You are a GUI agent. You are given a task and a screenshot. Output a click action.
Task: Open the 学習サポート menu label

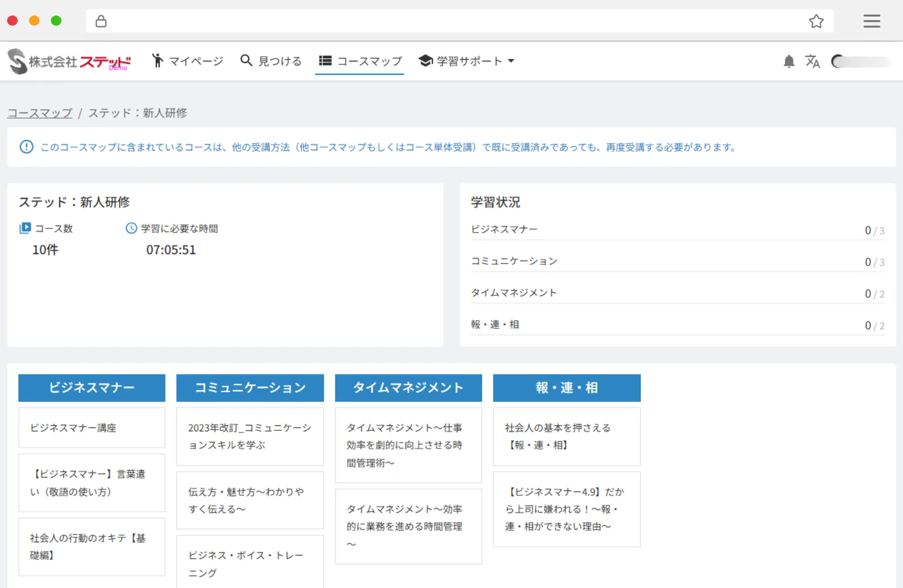point(469,61)
